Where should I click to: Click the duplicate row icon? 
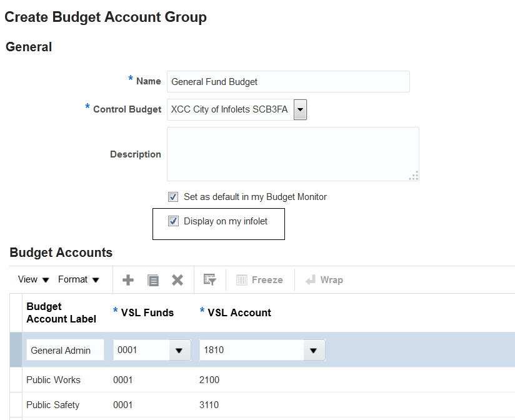tap(153, 280)
